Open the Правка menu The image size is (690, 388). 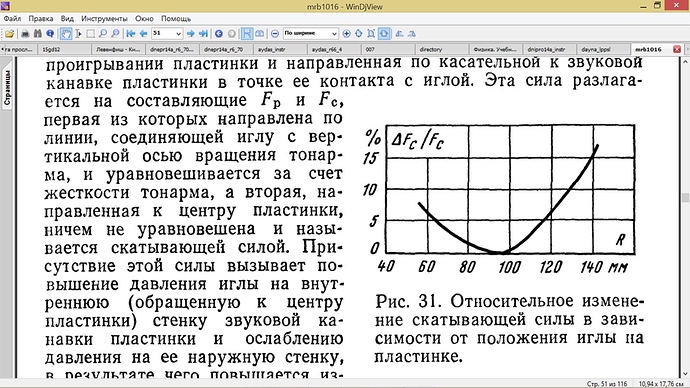[41, 18]
